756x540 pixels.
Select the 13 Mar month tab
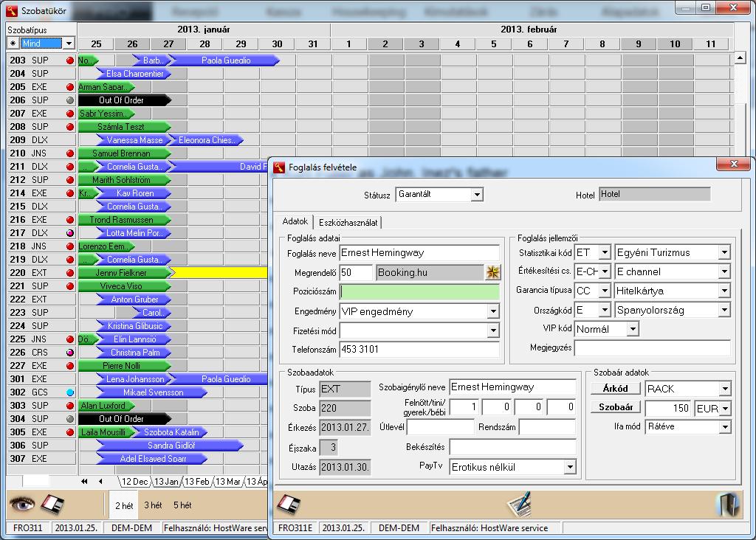(227, 481)
